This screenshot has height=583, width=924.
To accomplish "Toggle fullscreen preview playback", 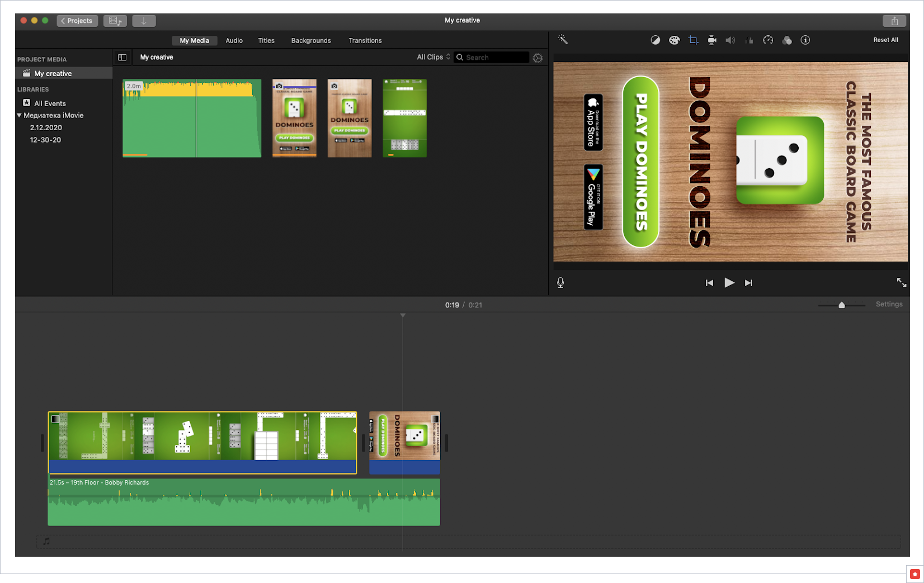I will pyautogui.click(x=902, y=283).
